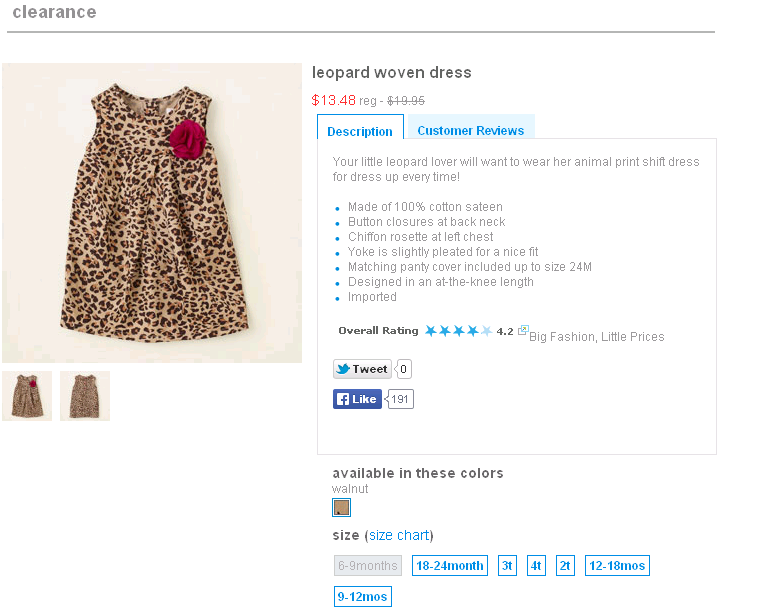
Task: Click the large leopard dress product image
Action: pos(152,212)
